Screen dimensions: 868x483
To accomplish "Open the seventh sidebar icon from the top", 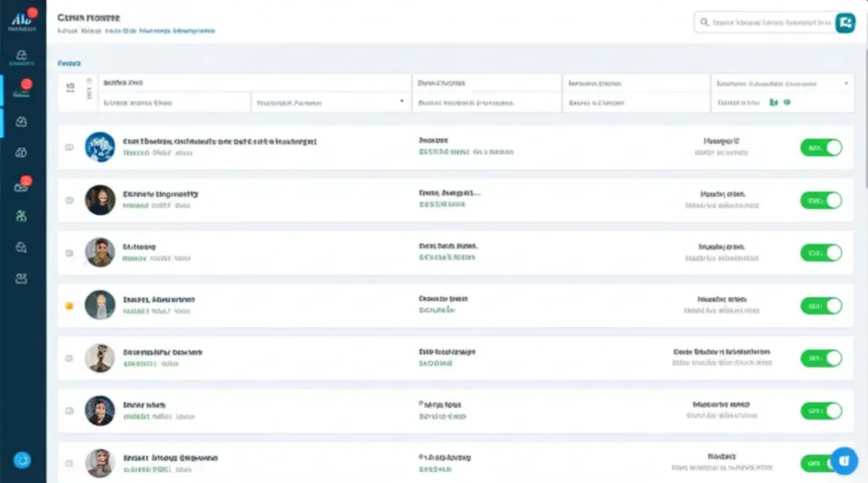I will (22, 247).
